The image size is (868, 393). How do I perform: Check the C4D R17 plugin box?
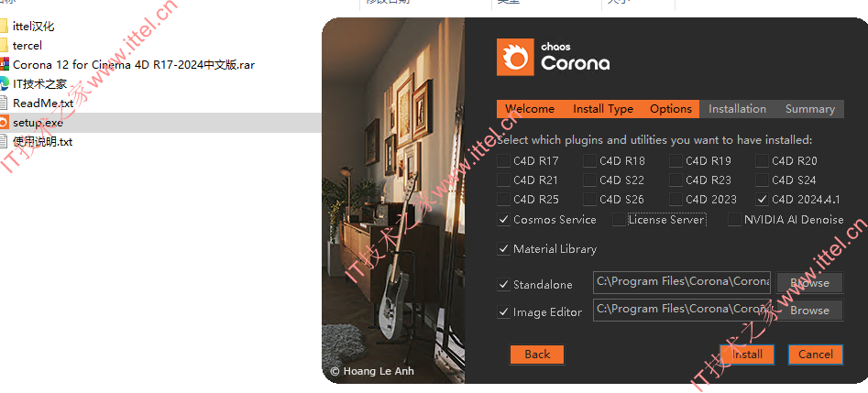click(503, 161)
